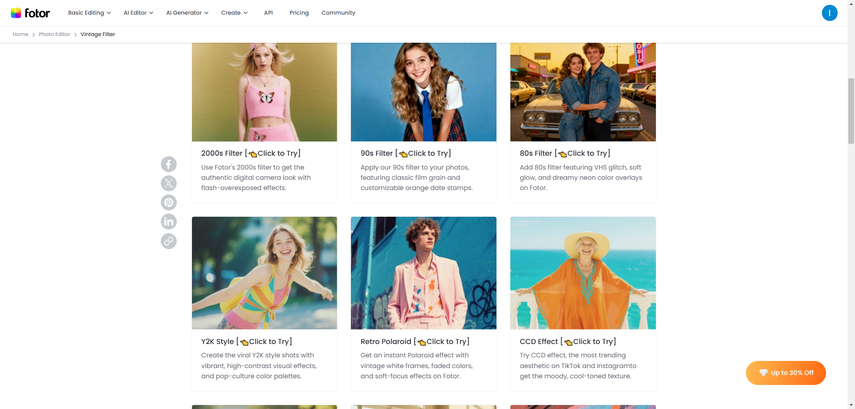Open the API menu item
Viewport: 855px width, 409px height.
[x=268, y=13]
